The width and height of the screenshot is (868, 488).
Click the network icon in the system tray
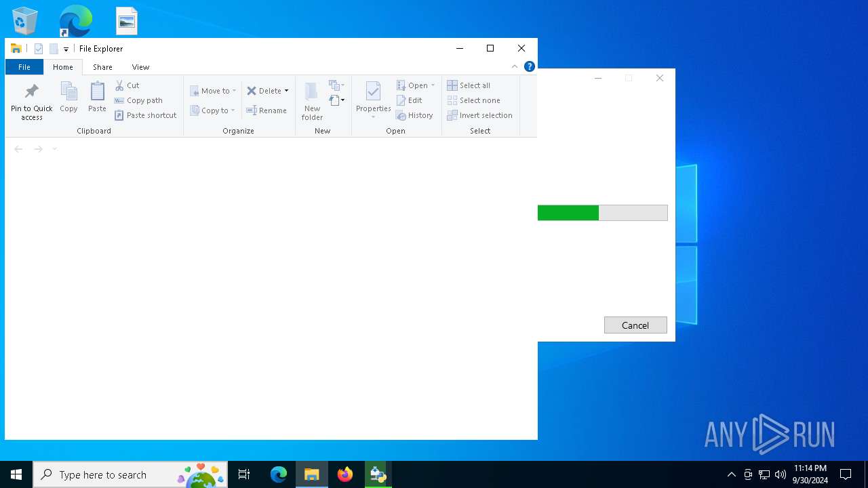764,474
